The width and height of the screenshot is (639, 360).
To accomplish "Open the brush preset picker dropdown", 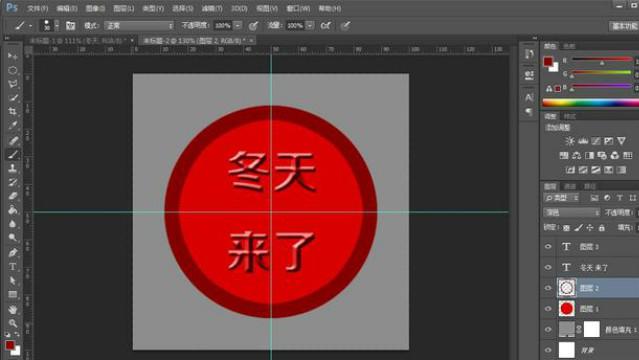I will pos(57,25).
